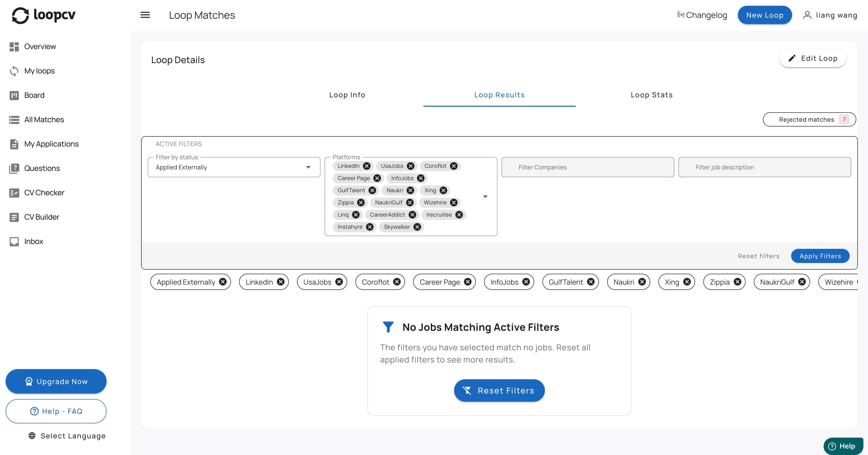Remove Instahyre chip in Platforms field
This screenshot has height=455, width=868.
(x=370, y=227)
